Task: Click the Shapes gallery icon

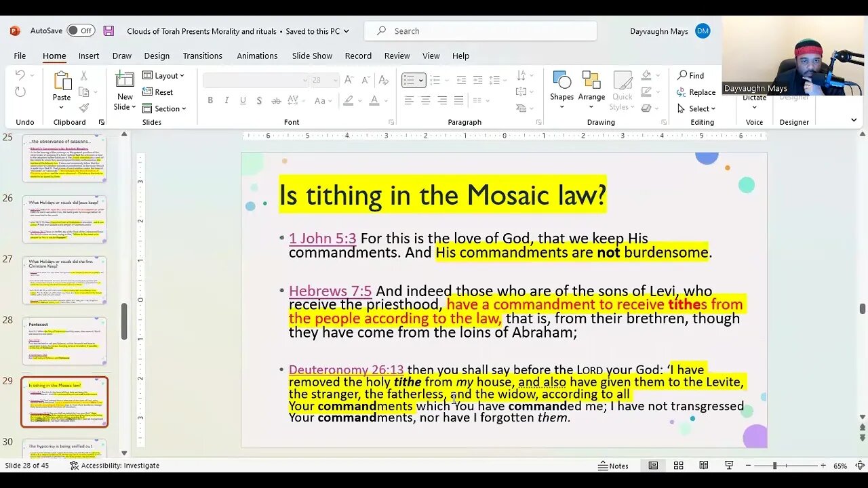Action: pos(561,80)
